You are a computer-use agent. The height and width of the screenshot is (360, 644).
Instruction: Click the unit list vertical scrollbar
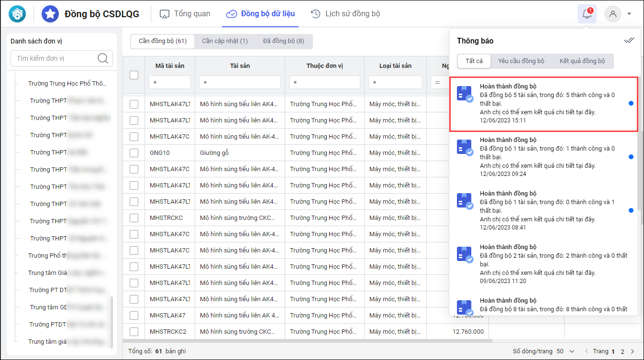pos(112,323)
